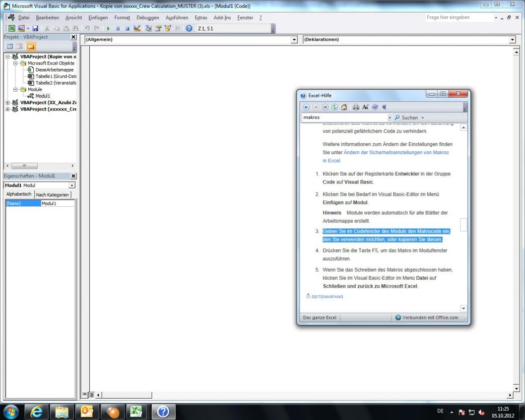Collapse the Microsoft Excel Objekte folder

pos(15,63)
